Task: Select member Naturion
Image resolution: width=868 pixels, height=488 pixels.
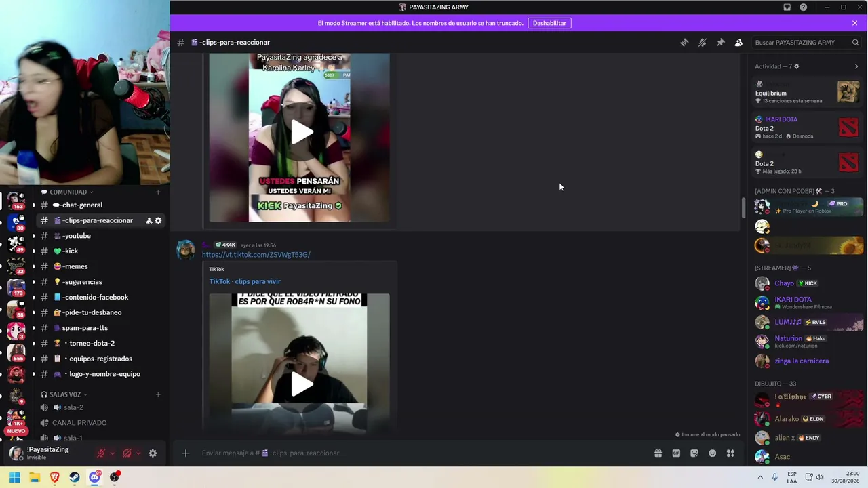Action: [808, 341]
